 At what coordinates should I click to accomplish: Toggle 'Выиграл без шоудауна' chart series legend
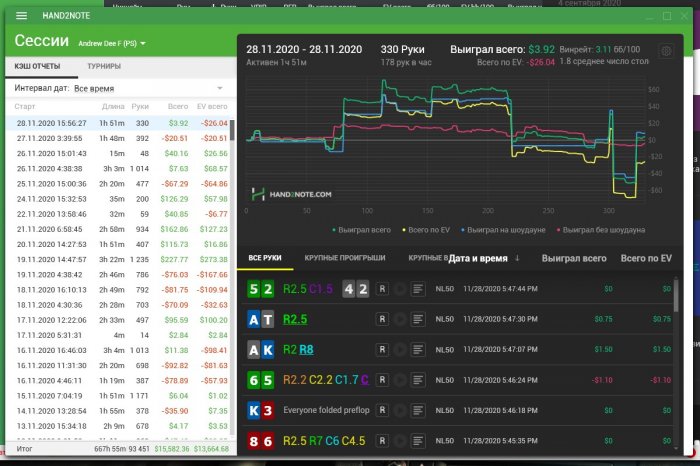click(x=601, y=230)
